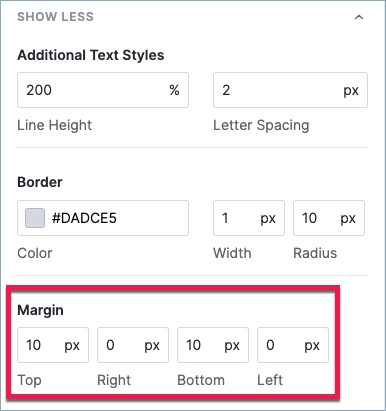Click the Border Width input
The image size is (386, 411).
(249, 218)
